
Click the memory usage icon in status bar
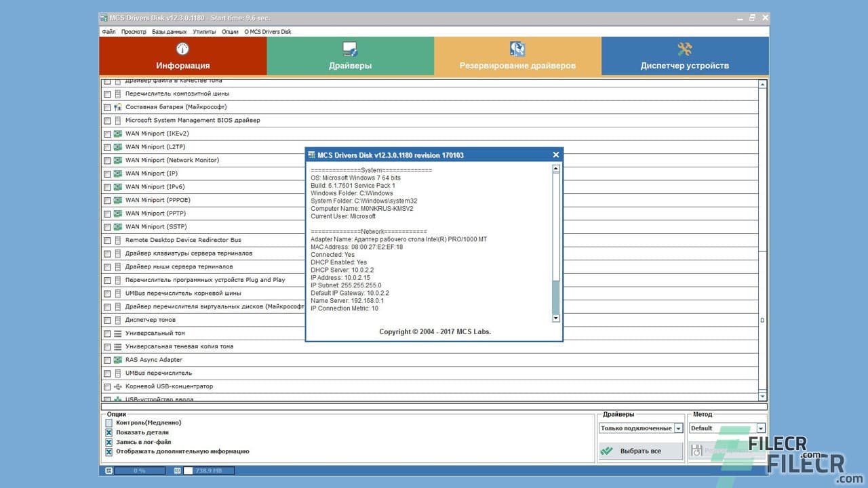(x=177, y=470)
